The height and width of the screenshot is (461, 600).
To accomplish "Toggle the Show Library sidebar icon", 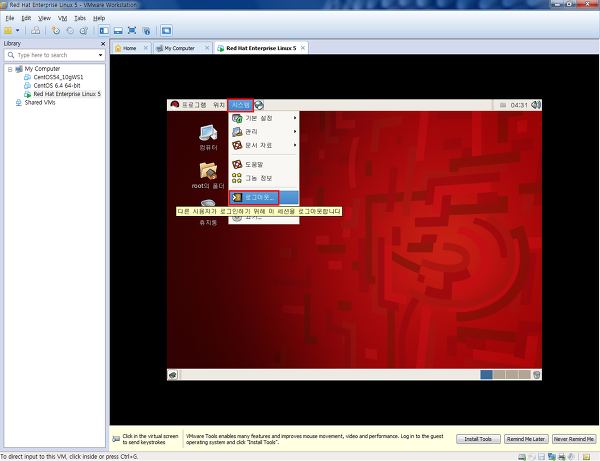I will coord(104,31).
